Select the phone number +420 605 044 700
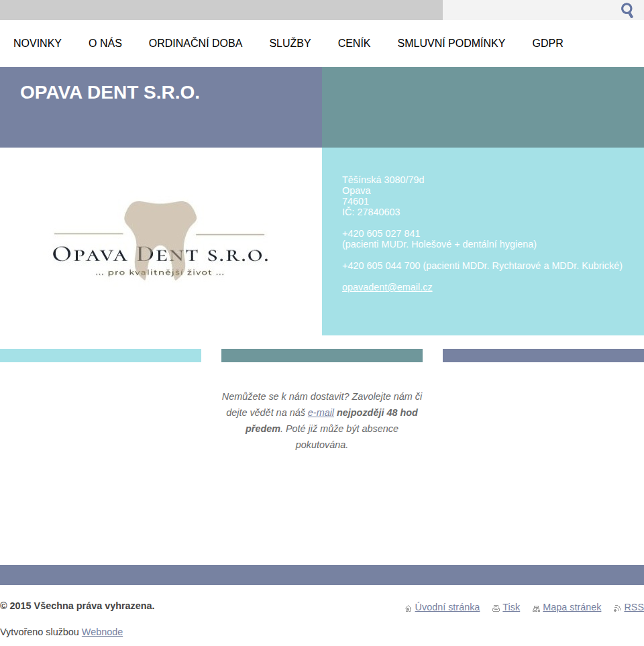The width and height of the screenshot is (644, 646). (381, 266)
